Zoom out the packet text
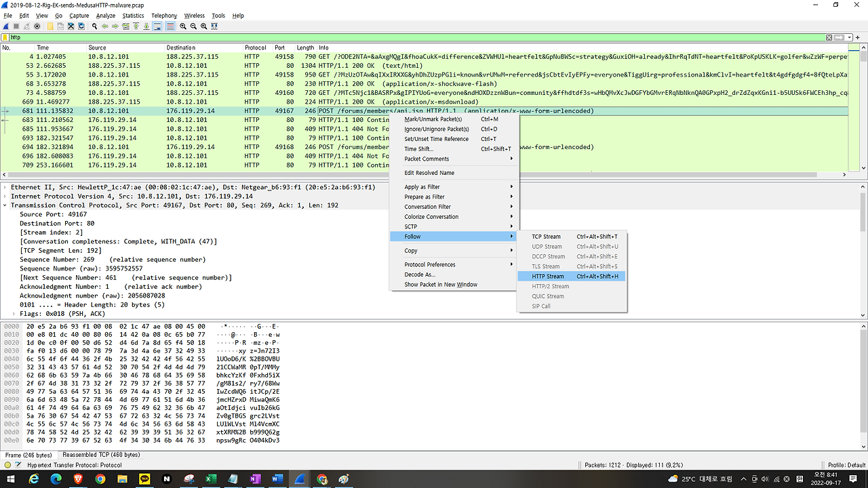 pos(193,26)
